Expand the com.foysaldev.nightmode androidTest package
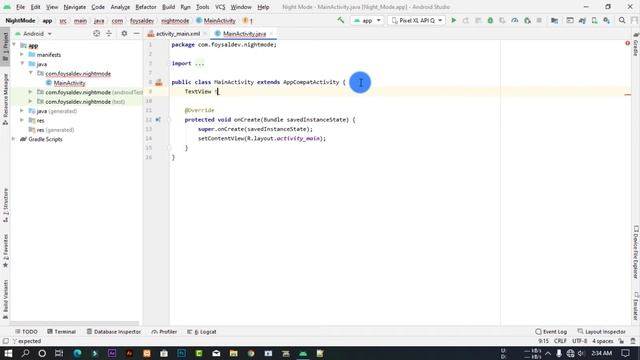Image resolution: width=640 pixels, height=360 pixels. point(30,92)
